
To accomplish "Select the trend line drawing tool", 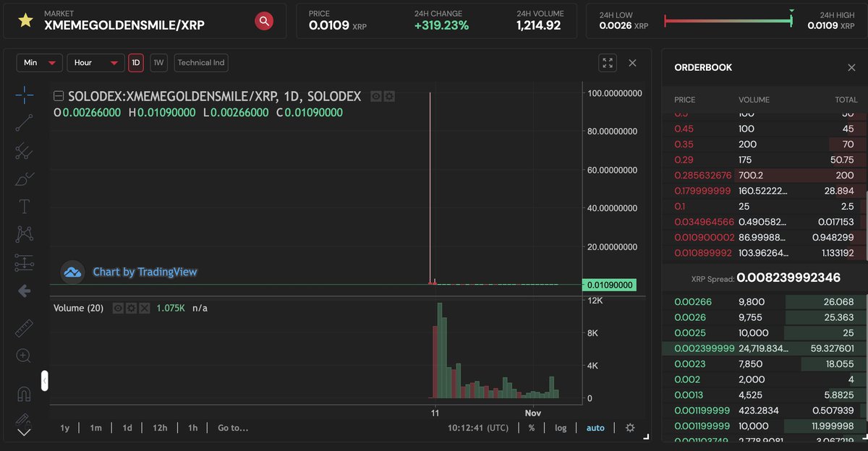I will (x=24, y=123).
